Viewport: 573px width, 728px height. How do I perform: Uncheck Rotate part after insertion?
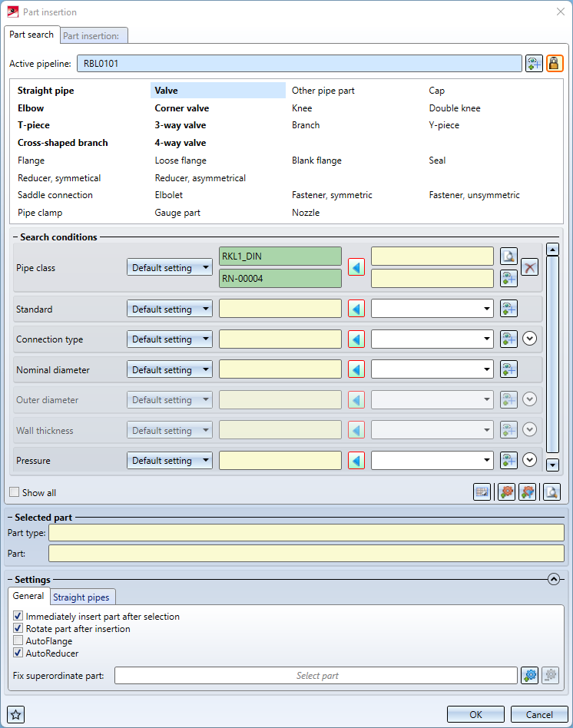[x=18, y=629]
